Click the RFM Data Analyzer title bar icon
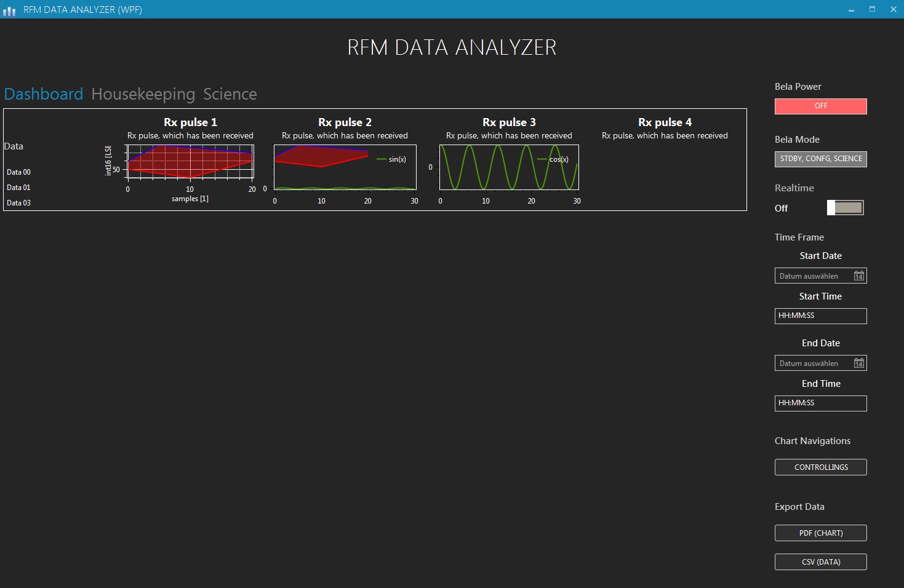This screenshot has height=588, width=904. [x=9, y=9]
